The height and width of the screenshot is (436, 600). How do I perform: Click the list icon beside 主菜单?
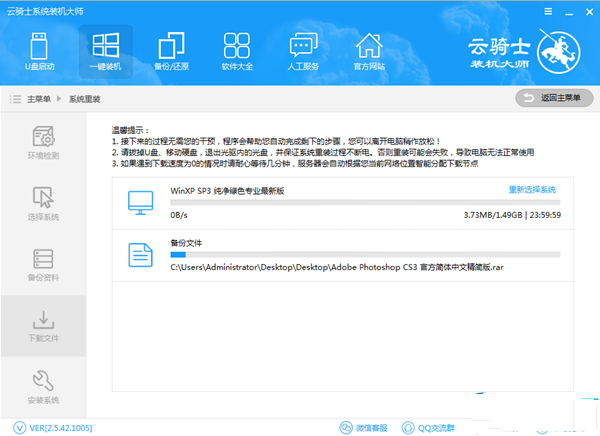pos(15,99)
